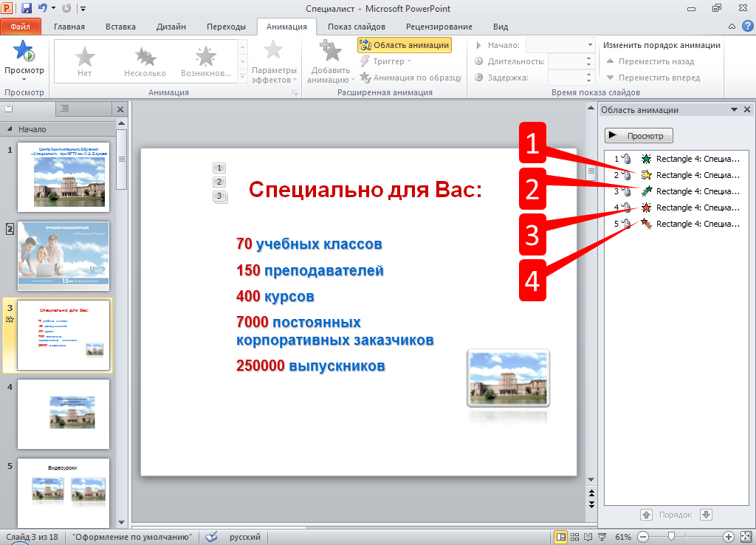Click the Save icon in quick access toolbar
This screenshot has width=756, height=545.
point(27,9)
